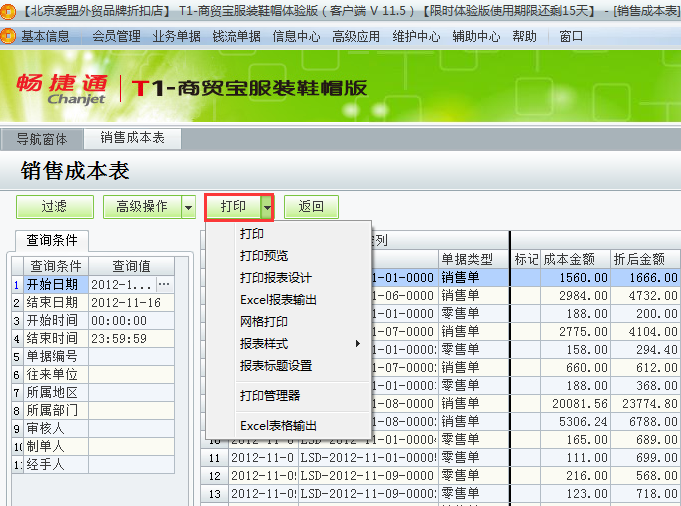Select 打印报表设计 in the dropdown menu
681x506 pixels.
tap(276, 278)
